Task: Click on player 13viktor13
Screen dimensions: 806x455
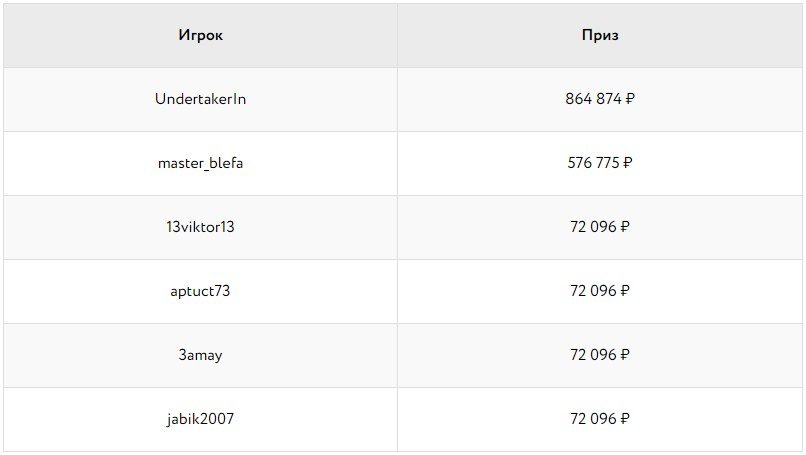Action: (x=200, y=227)
